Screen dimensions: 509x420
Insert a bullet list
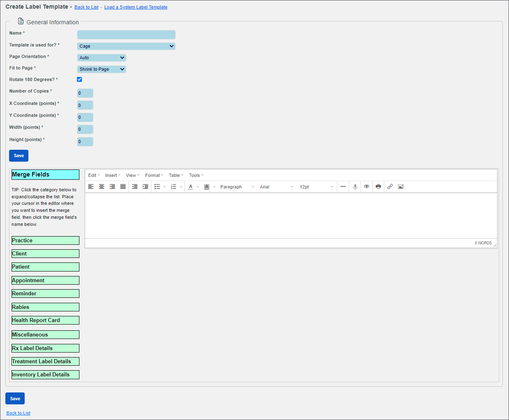click(x=157, y=187)
